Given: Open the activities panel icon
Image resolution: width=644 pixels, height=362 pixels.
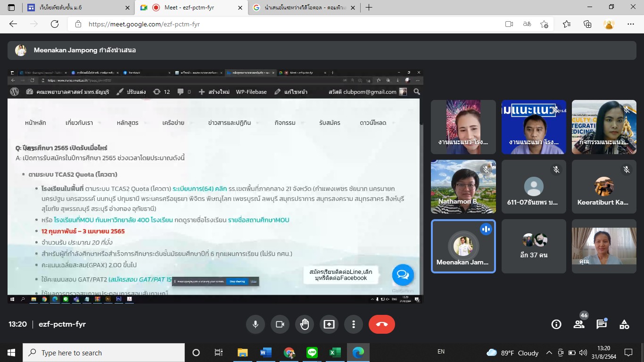Looking at the screenshot, I should [624, 324].
